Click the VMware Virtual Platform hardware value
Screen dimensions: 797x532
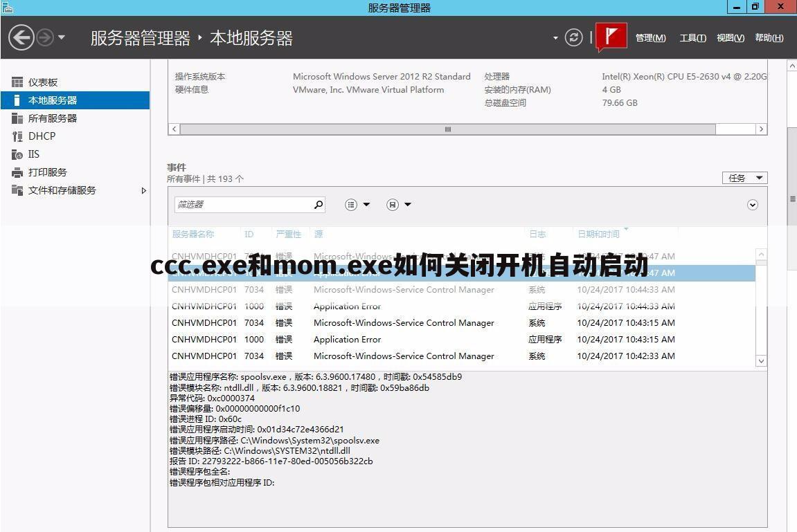click(x=368, y=90)
